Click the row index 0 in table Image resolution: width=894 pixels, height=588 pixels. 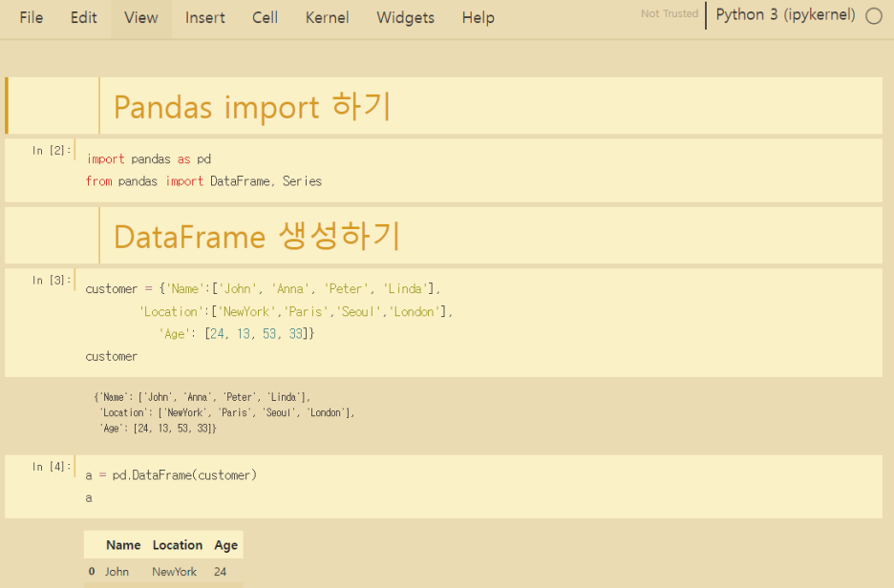92,572
